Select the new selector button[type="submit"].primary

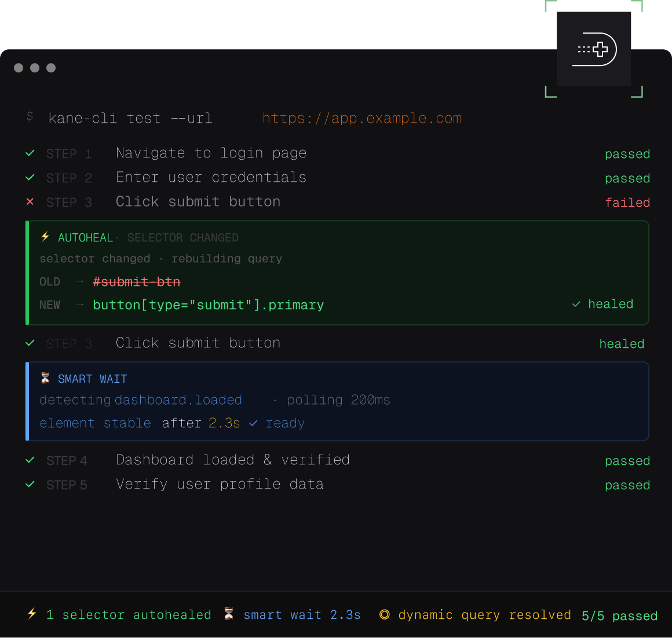click(x=208, y=305)
